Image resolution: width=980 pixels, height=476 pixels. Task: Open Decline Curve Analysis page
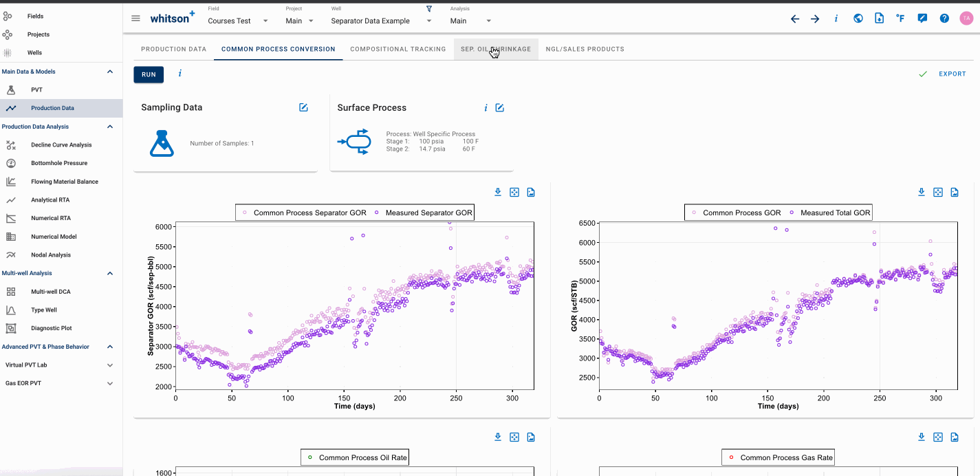[61, 145]
